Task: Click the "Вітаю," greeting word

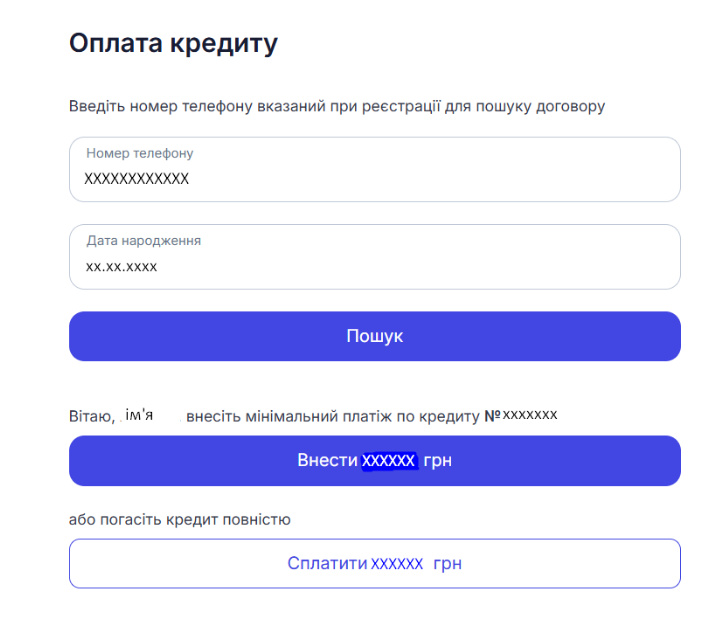Action: 92,415
